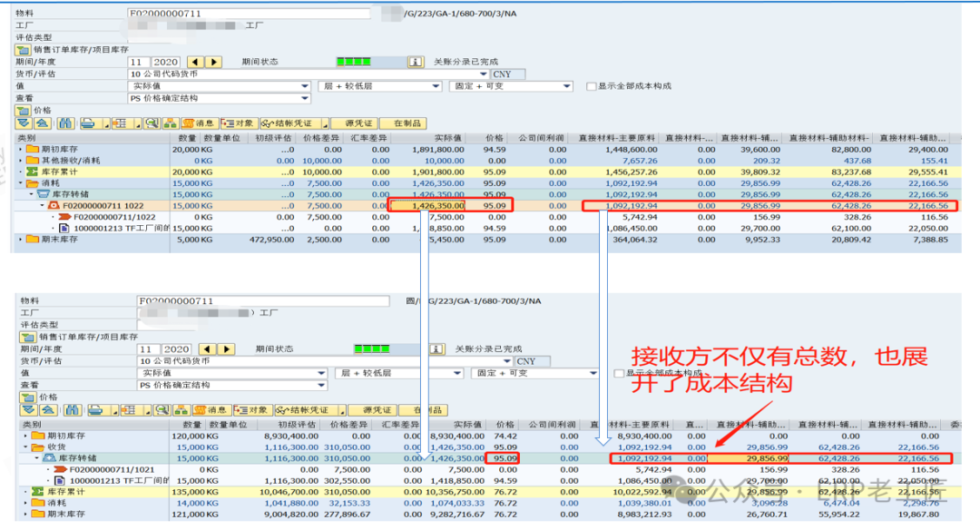Image resolution: width=980 pixels, height=530 pixels.
Task: Click printer icon in upper panel toolbar
Action: [x=88, y=123]
